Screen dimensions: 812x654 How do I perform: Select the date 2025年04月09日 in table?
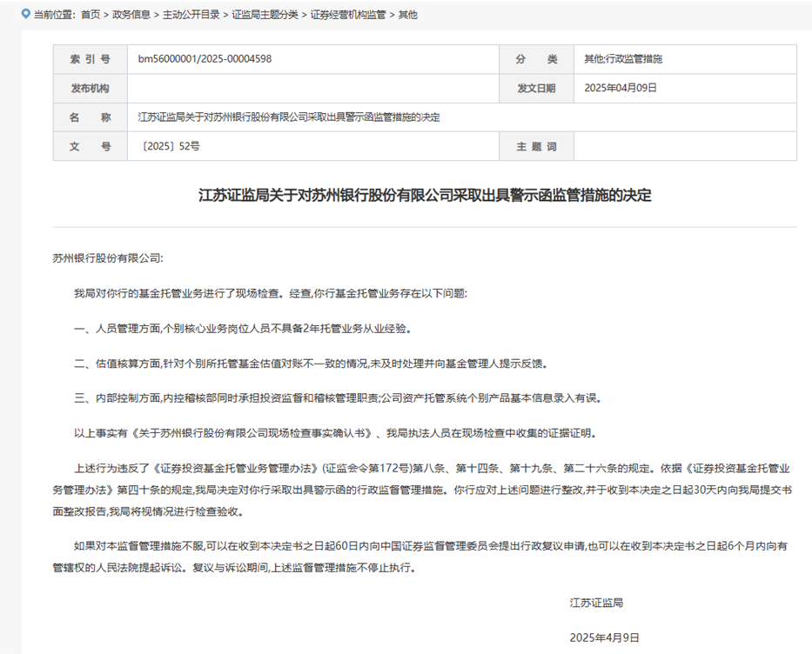tap(621, 88)
